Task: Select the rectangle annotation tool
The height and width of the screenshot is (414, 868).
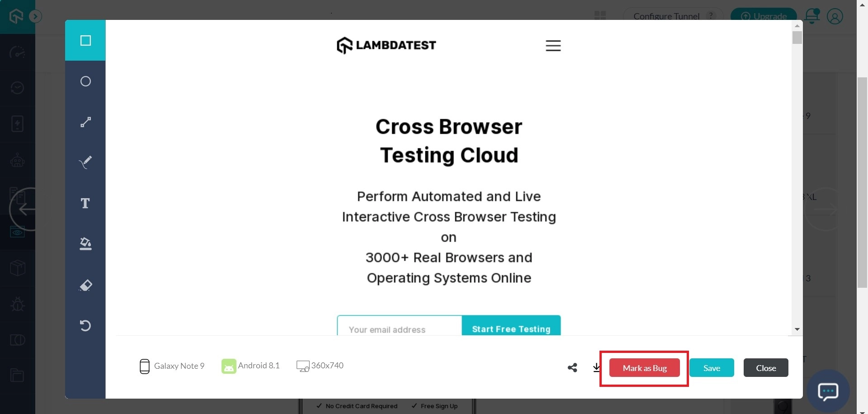Action: point(85,40)
